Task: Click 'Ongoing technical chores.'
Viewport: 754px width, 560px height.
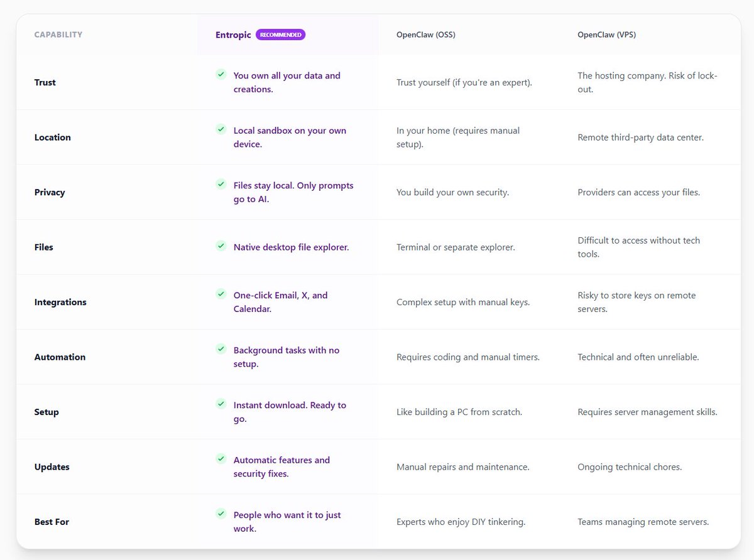Action: [x=630, y=467]
